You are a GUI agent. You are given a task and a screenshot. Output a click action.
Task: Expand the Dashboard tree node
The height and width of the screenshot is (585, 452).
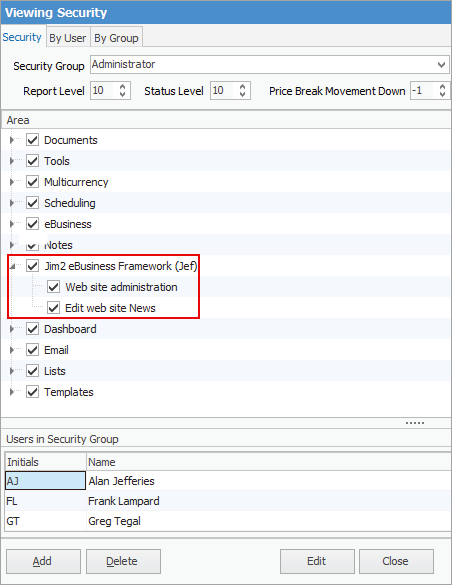click(12, 329)
